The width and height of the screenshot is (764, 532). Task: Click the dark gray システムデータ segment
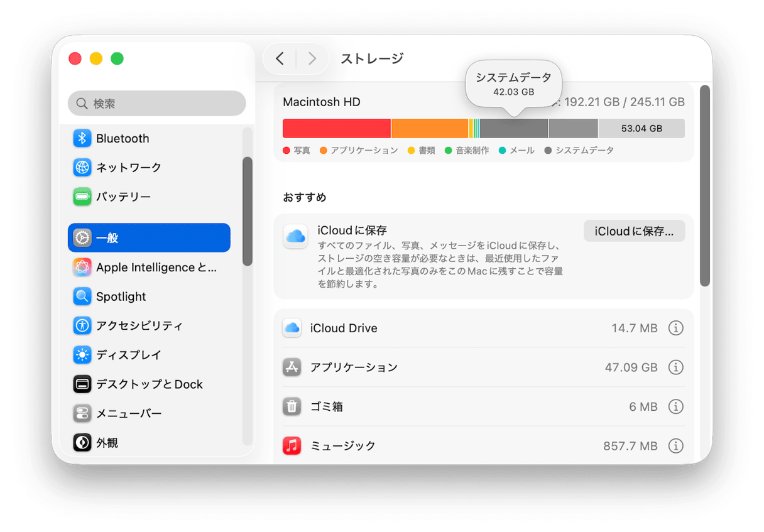[x=514, y=129]
